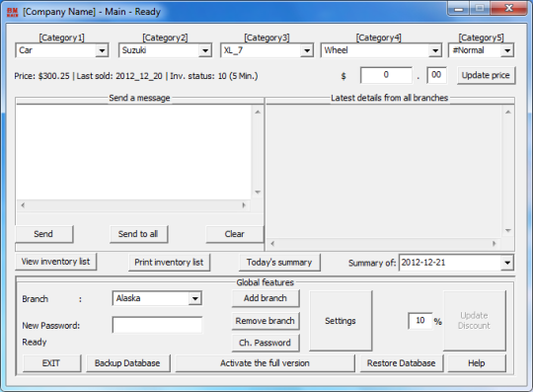Show Today's summary

tap(279, 262)
